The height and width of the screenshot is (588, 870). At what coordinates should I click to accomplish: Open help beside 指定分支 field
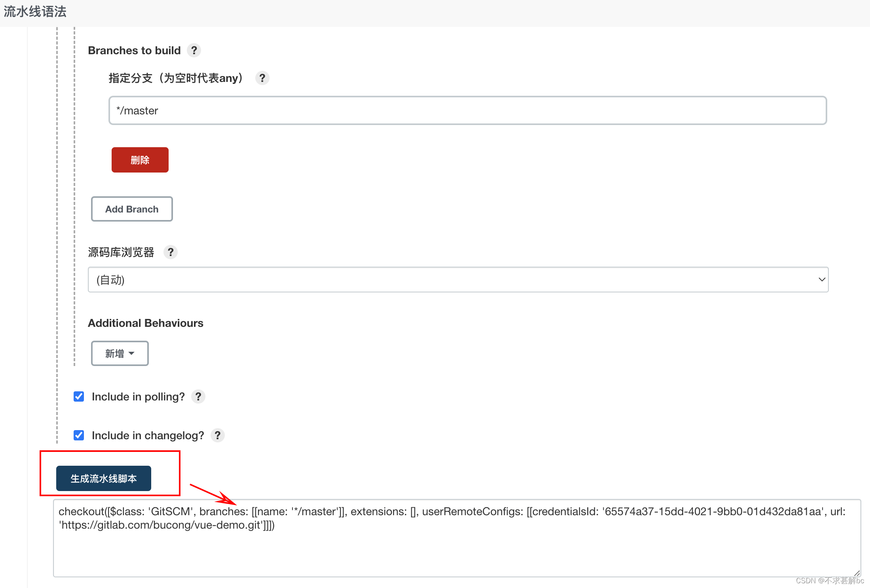(262, 78)
